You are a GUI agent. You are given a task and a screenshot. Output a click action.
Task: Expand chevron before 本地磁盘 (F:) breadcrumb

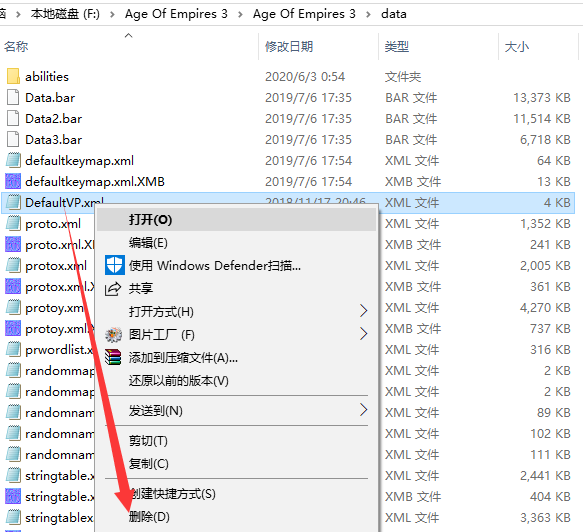click(x=18, y=14)
